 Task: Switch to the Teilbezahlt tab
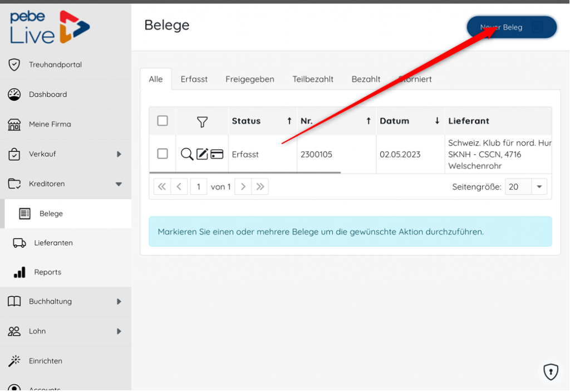pos(313,79)
